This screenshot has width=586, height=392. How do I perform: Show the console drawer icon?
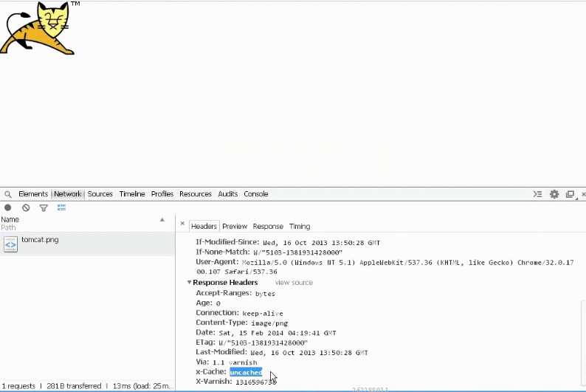coord(537,194)
